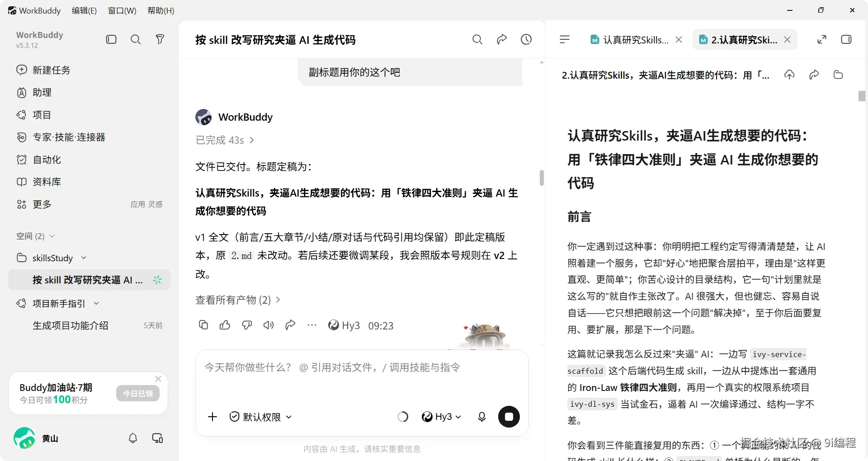Screen dimensions: 868x461
Task: Open the 帮助(H) menu
Action: 161,10
